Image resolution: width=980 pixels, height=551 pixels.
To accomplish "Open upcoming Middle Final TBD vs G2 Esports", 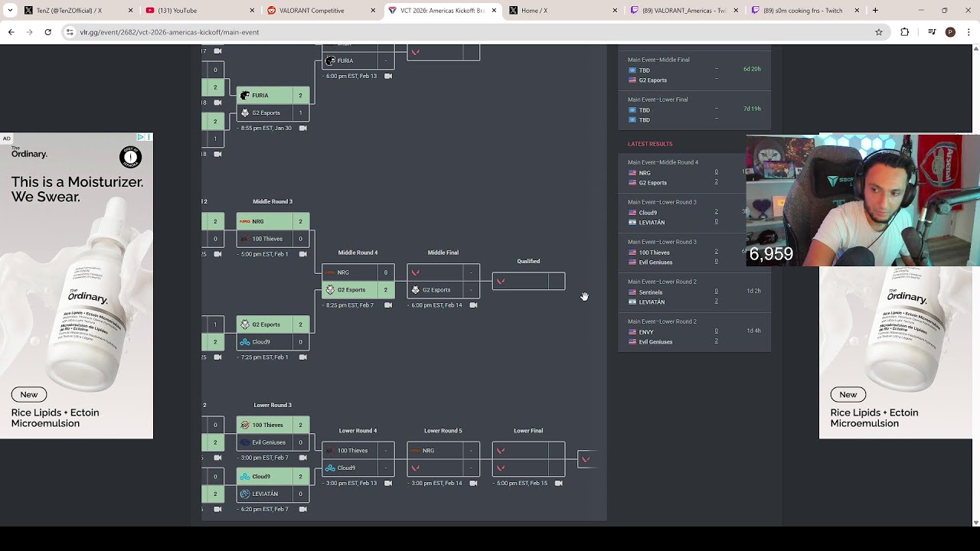I will pyautogui.click(x=694, y=70).
